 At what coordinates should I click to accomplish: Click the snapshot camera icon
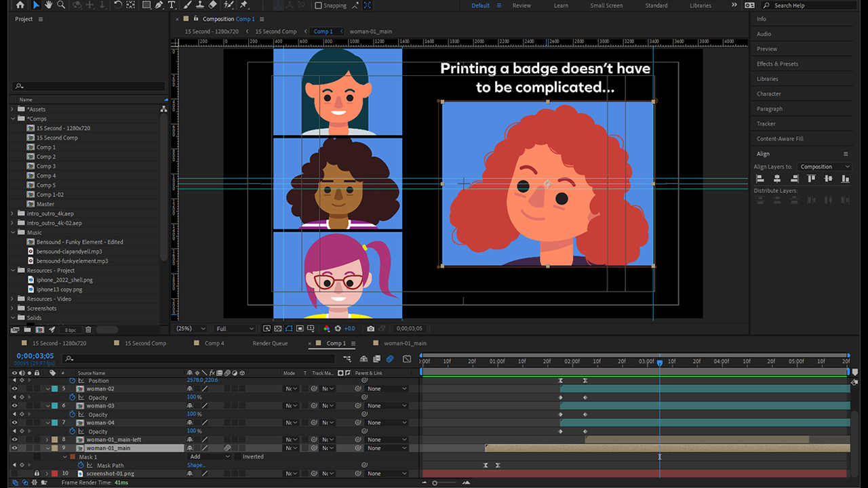pos(370,329)
